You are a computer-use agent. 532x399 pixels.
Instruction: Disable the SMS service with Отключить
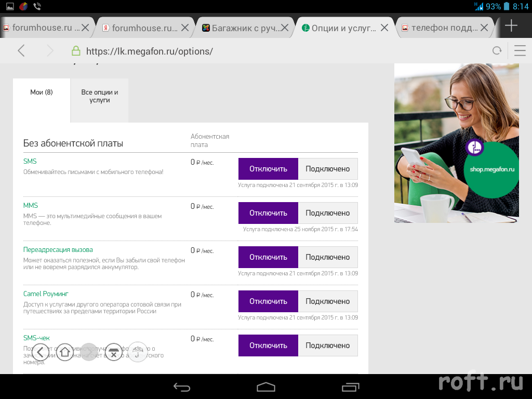(268, 169)
